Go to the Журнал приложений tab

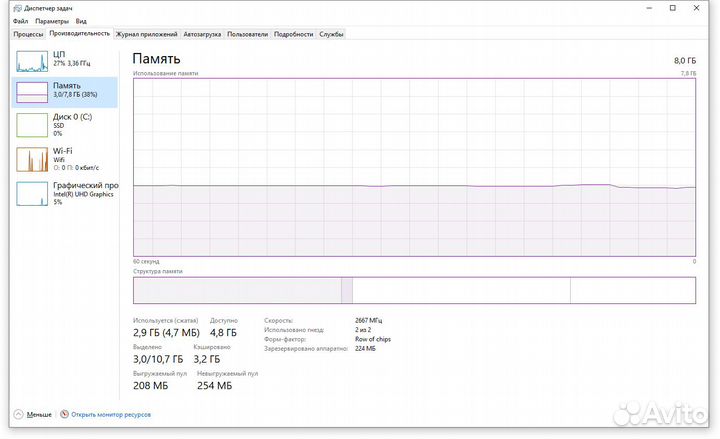point(146,34)
